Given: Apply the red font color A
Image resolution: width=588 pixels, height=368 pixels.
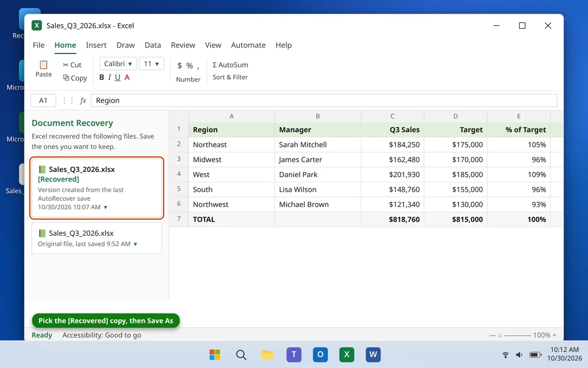Looking at the screenshot, I should [127, 78].
